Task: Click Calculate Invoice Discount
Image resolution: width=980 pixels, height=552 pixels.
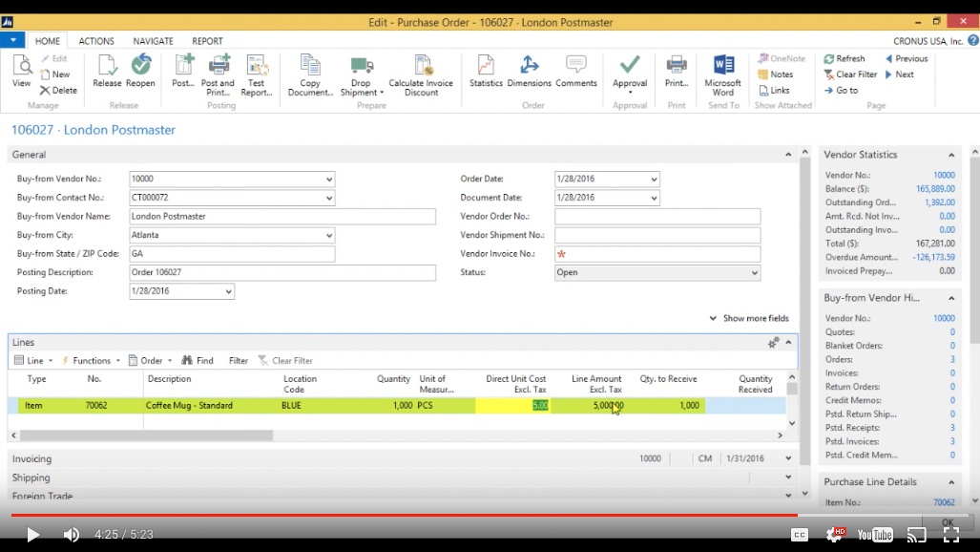Action: tap(421, 75)
